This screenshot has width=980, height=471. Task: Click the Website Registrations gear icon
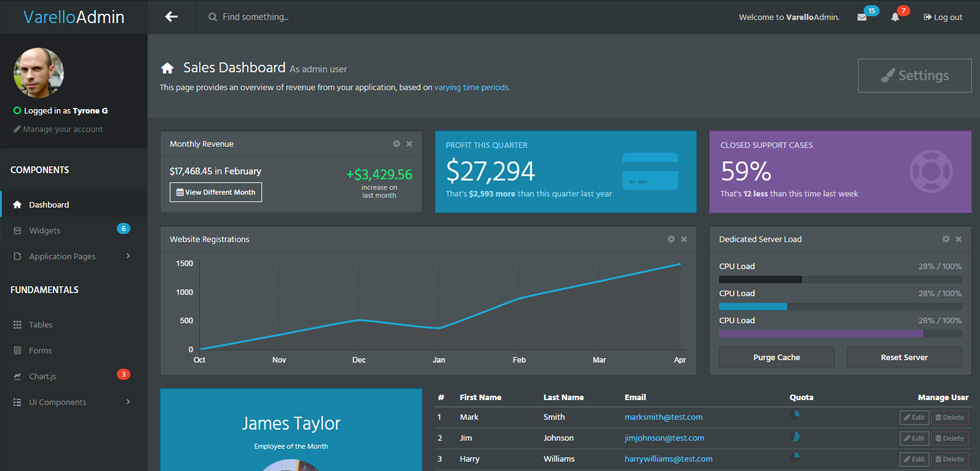pyautogui.click(x=671, y=239)
